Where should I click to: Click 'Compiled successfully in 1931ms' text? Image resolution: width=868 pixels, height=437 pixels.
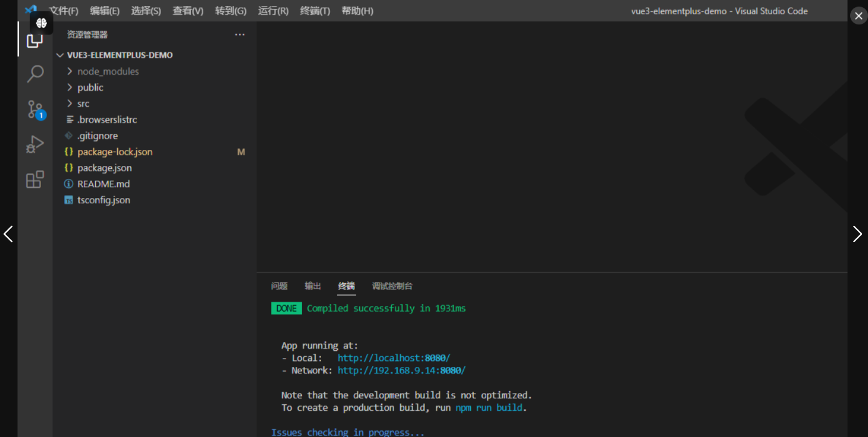(x=386, y=308)
